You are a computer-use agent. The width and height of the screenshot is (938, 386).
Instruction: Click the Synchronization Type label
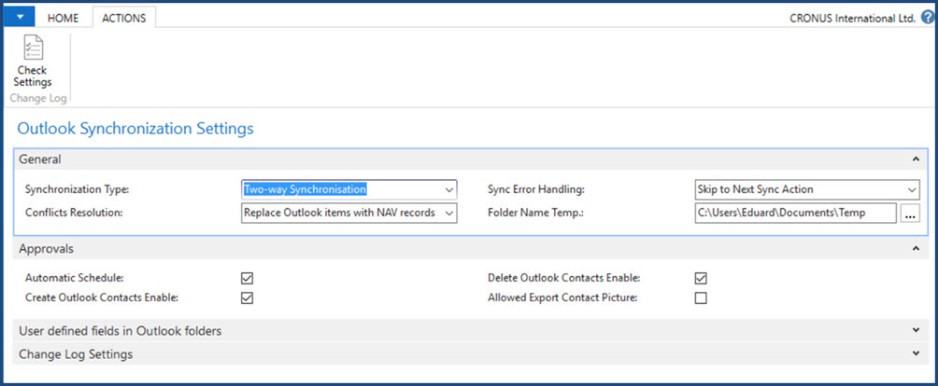(77, 190)
